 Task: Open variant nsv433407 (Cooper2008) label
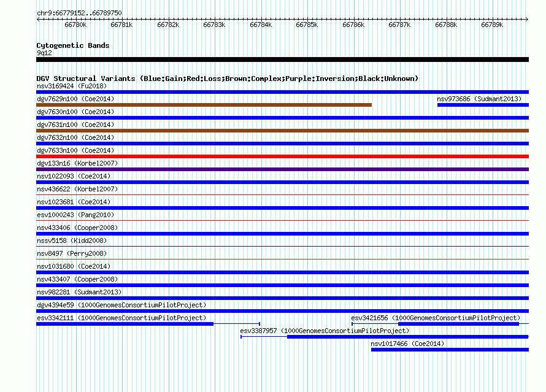pos(77,279)
